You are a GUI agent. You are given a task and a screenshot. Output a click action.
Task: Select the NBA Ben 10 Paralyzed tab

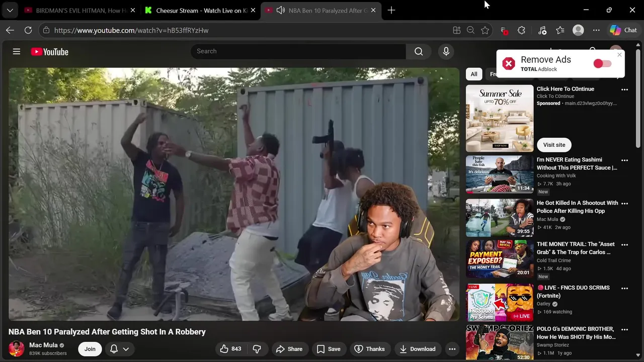coord(320,10)
